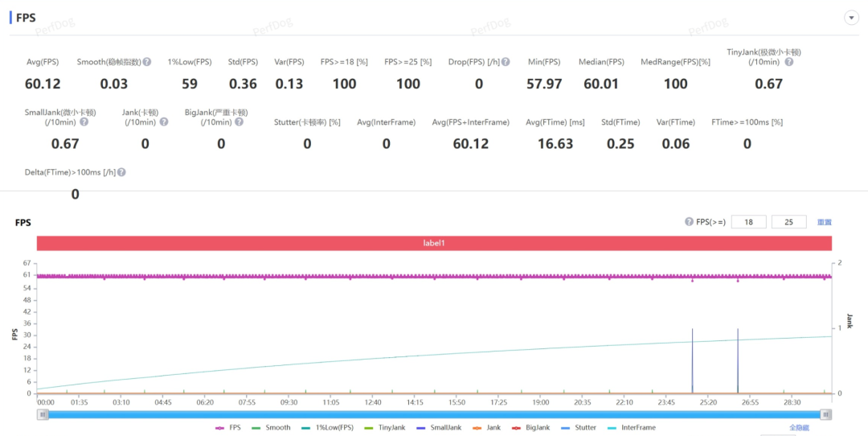Toggle BigJank series in the legend
The image size is (868, 436).
[x=530, y=428]
